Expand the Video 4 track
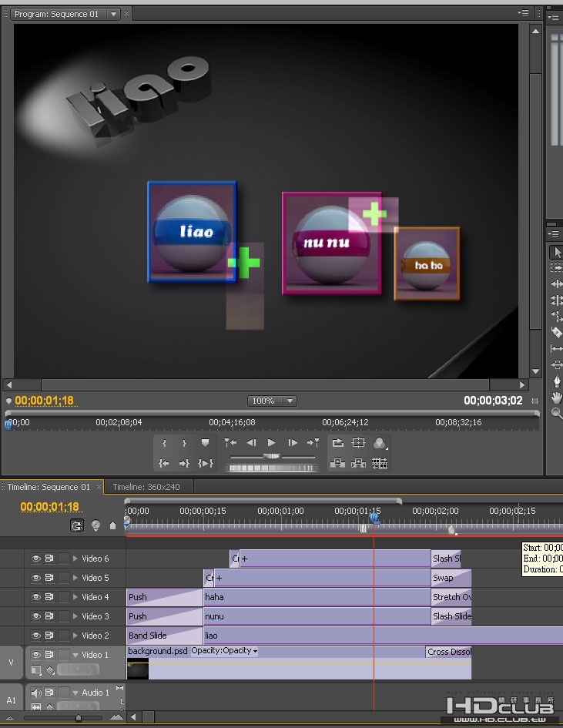The height and width of the screenshot is (728, 563). (75, 597)
